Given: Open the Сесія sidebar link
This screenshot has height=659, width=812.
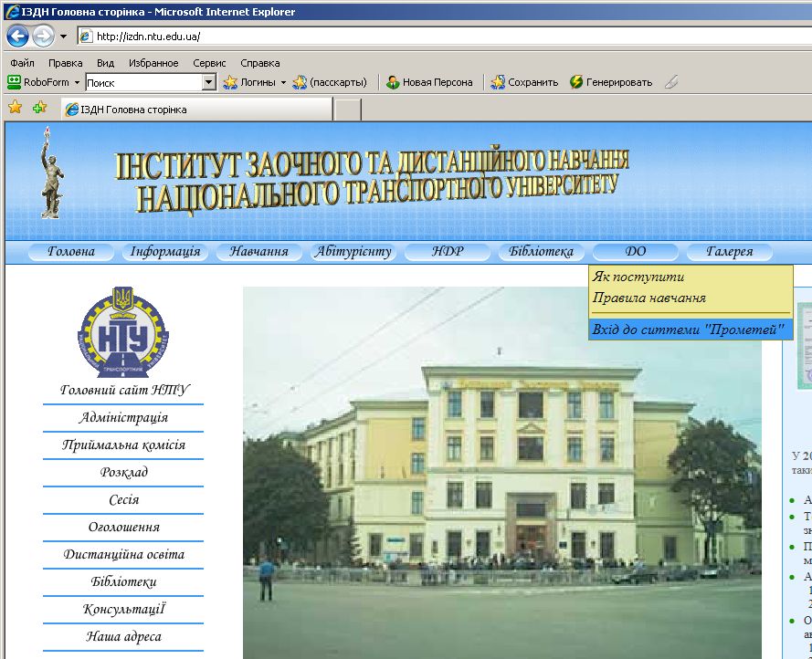Looking at the screenshot, I should click(124, 499).
